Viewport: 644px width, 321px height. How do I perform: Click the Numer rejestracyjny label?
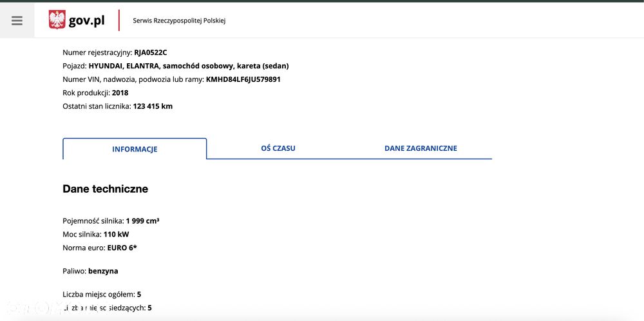[x=97, y=53]
